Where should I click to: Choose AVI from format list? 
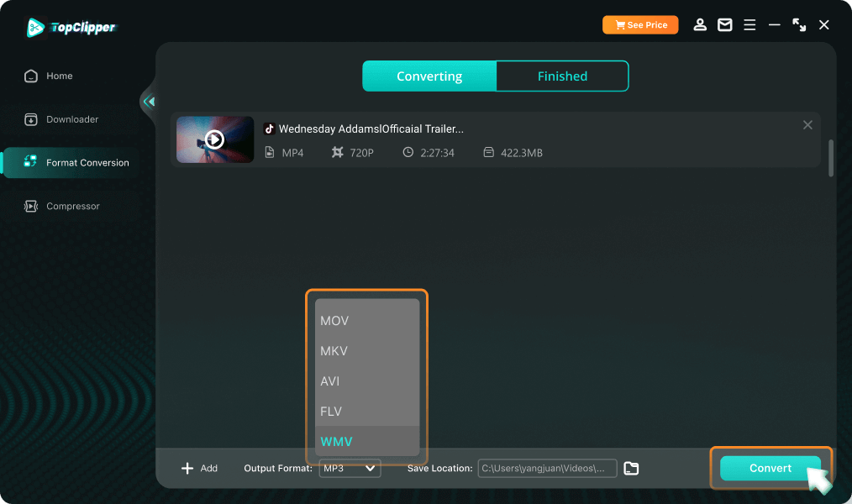pos(367,381)
